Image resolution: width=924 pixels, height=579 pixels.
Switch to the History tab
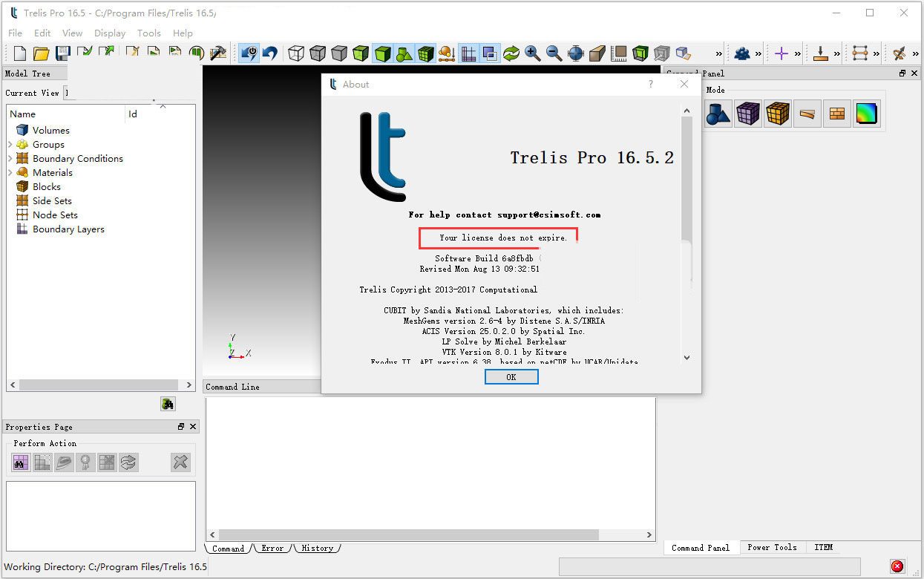click(x=317, y=548)
